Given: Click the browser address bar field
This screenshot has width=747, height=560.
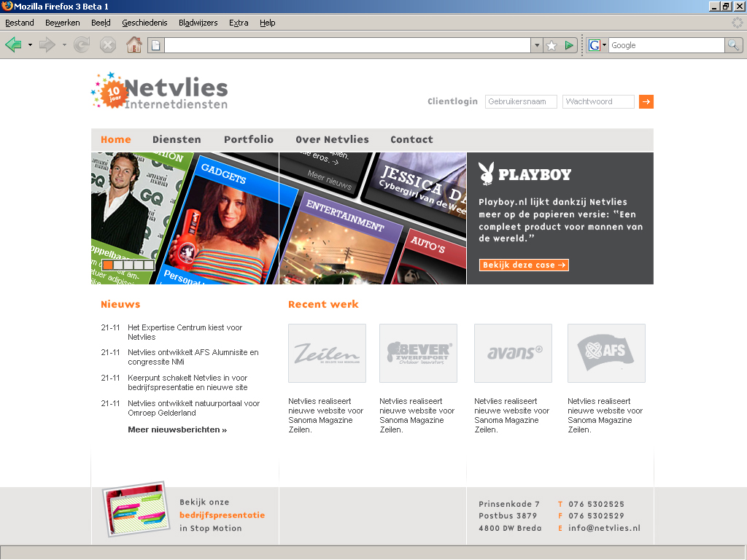Looking at the screenshot, I should [x=347, y=45].
